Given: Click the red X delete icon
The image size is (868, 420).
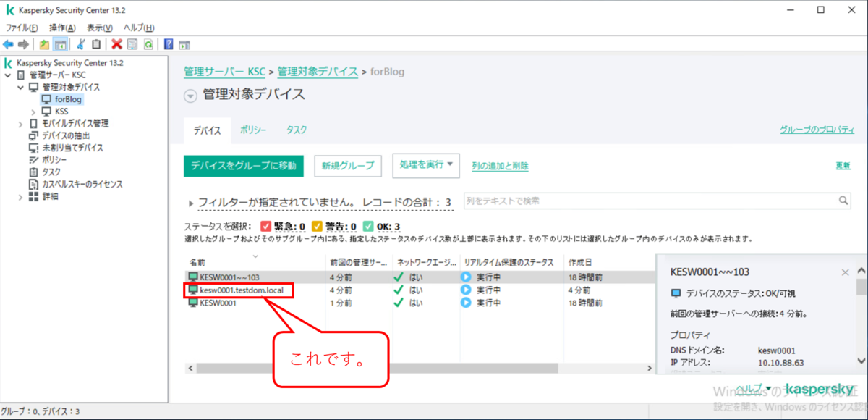Looking at the screenshot, I should (117, 44).
